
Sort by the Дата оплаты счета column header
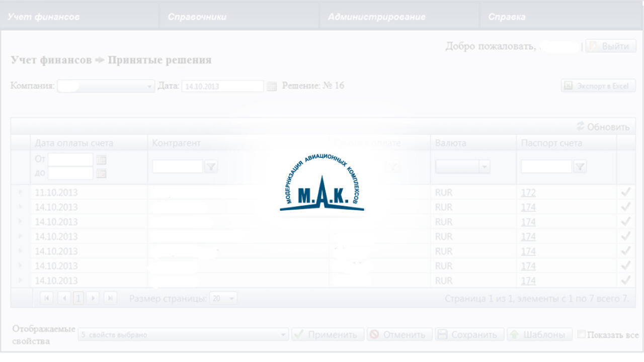(x=74, y=143)
